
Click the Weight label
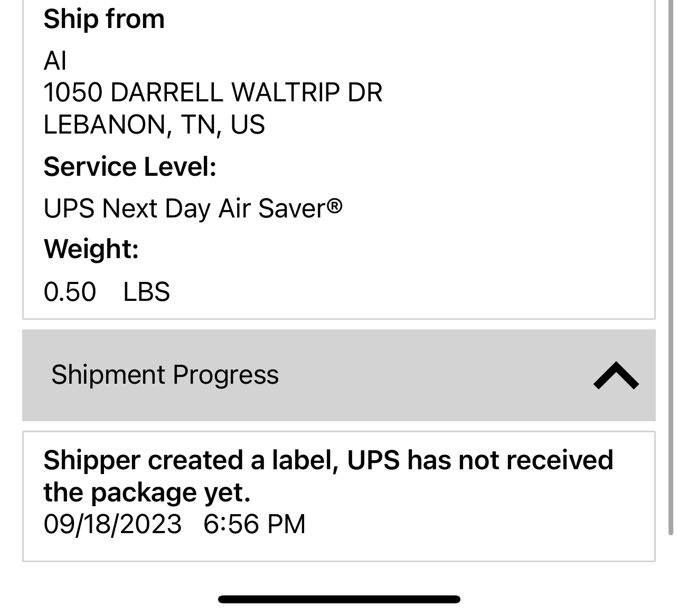click(91, 249)
